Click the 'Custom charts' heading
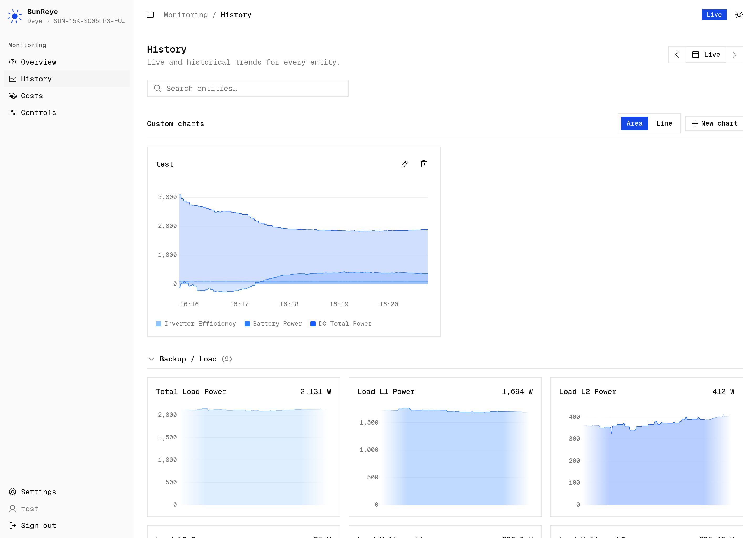Screen dimensions: 756x538 175,123
